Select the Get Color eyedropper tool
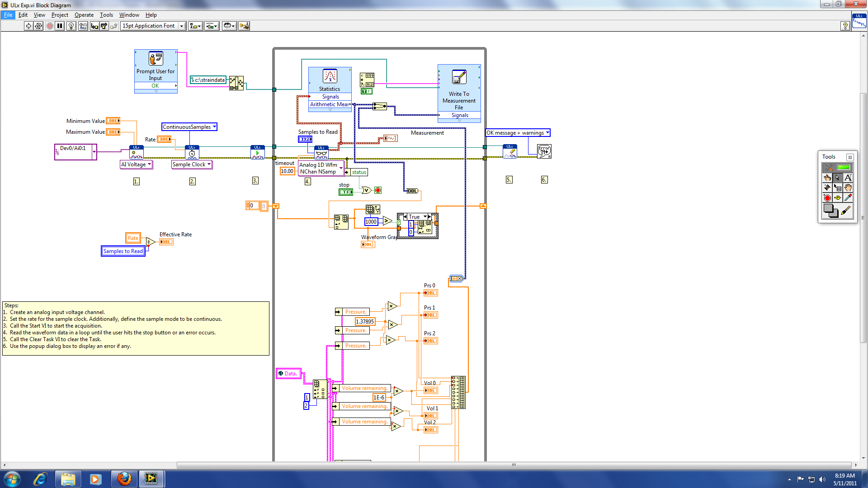This screenshot has width=868, height=488. (x=848, y=198)
